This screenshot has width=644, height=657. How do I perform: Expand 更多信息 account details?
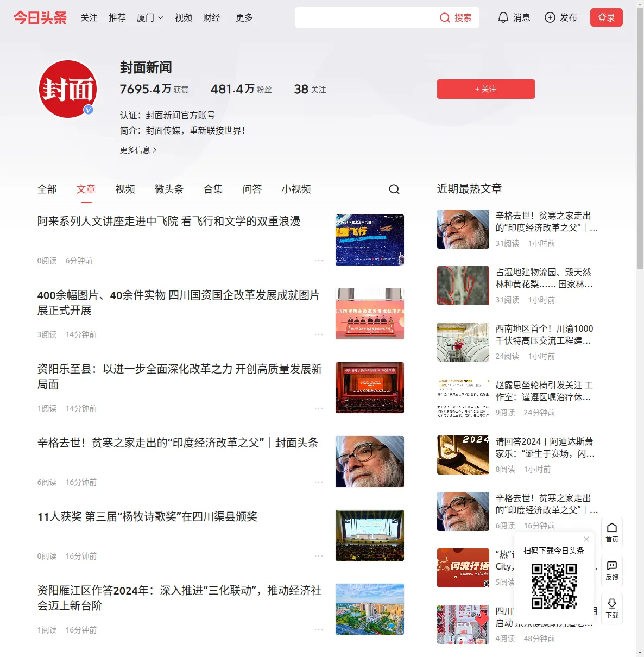pyautogui.click(x=138, y=150)
